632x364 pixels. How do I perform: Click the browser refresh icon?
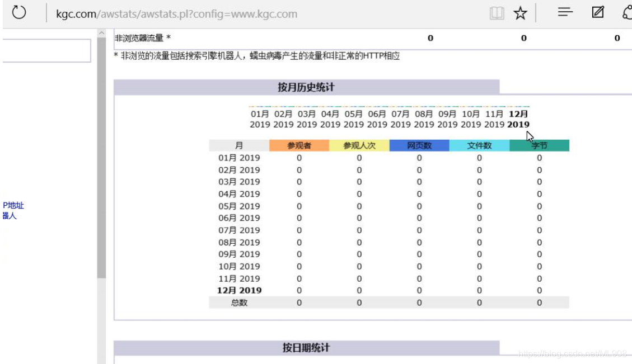point(18,12)
